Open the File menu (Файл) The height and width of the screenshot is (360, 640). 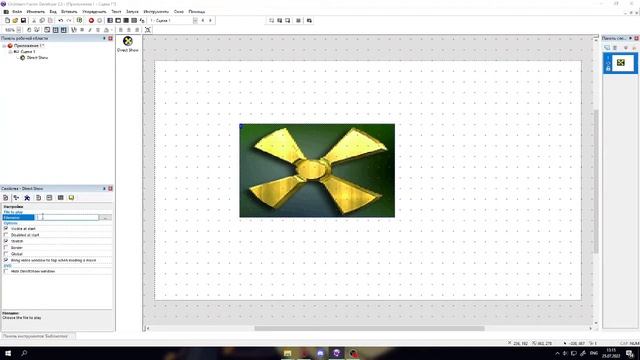[x=17, y=12]
